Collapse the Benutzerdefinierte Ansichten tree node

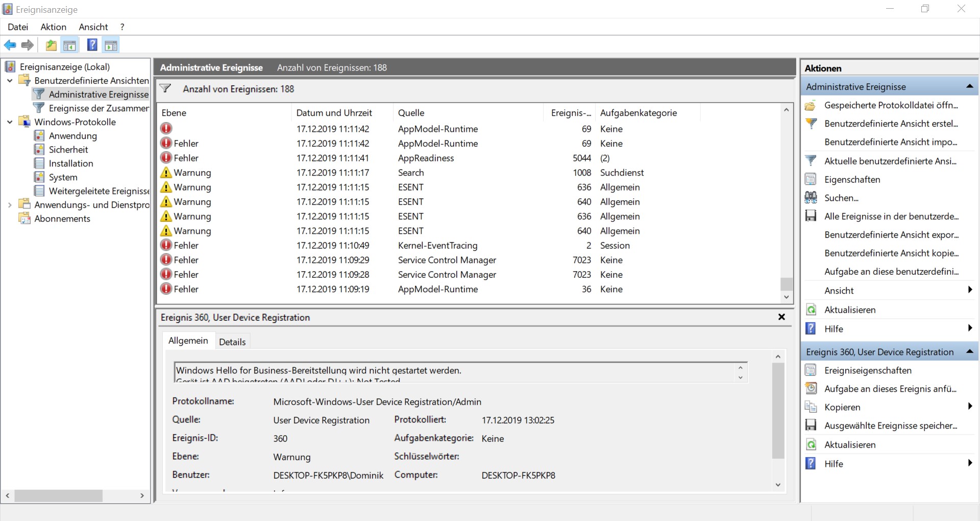tap(10, 81)
